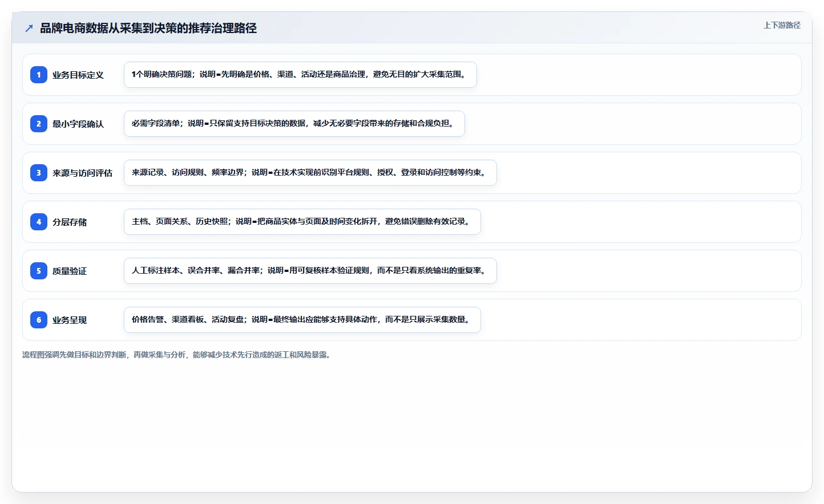Click the description box starting 价格告警、渠道看板
This screenshot has width=824, height=504.
tap(302, 320)
